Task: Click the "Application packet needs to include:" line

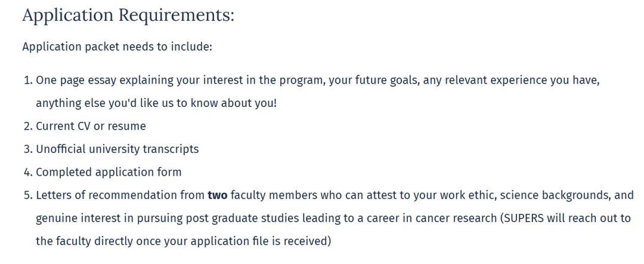Action: pyautogui.click(x=117, y=47)
